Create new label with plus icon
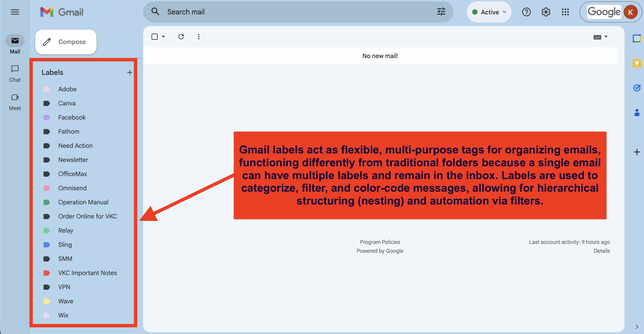 pos(129,72)
